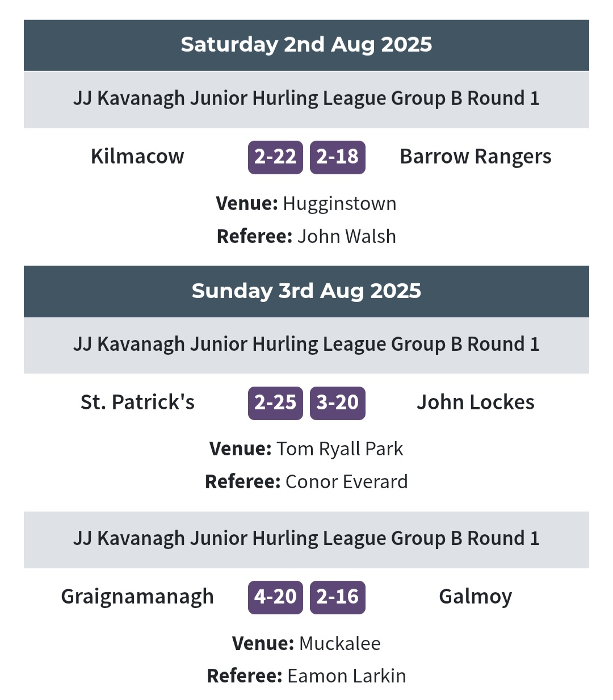Click Graignamanagh's 4-20 score badge

point(275,597)
